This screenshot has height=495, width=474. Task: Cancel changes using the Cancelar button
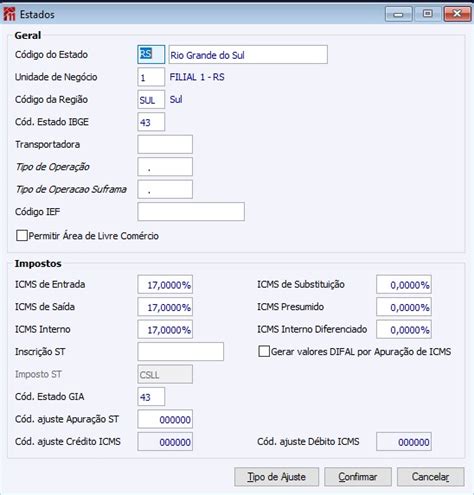click(430, 477)
